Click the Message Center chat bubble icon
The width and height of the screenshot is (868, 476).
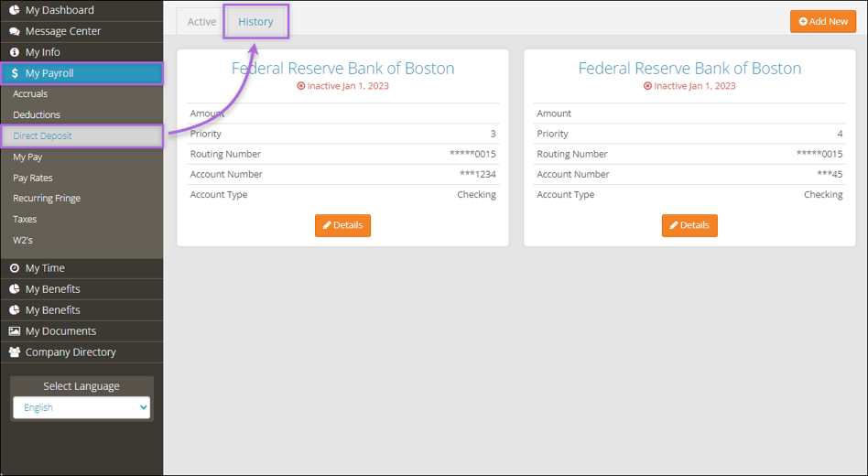[x=15, y=31]
